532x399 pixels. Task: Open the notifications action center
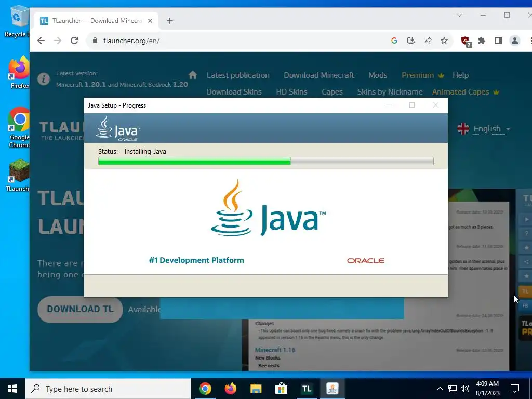pyautogui.click(x=515, y=389)
